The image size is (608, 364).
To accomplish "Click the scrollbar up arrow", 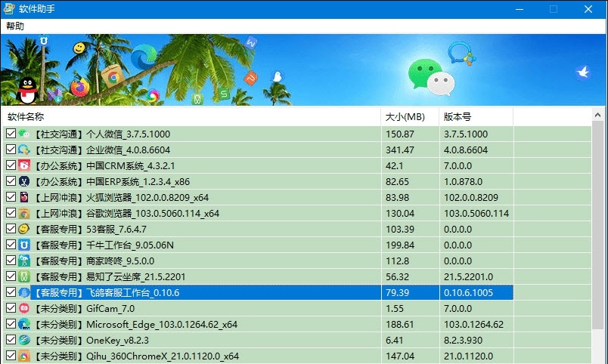I will (597, 115).
